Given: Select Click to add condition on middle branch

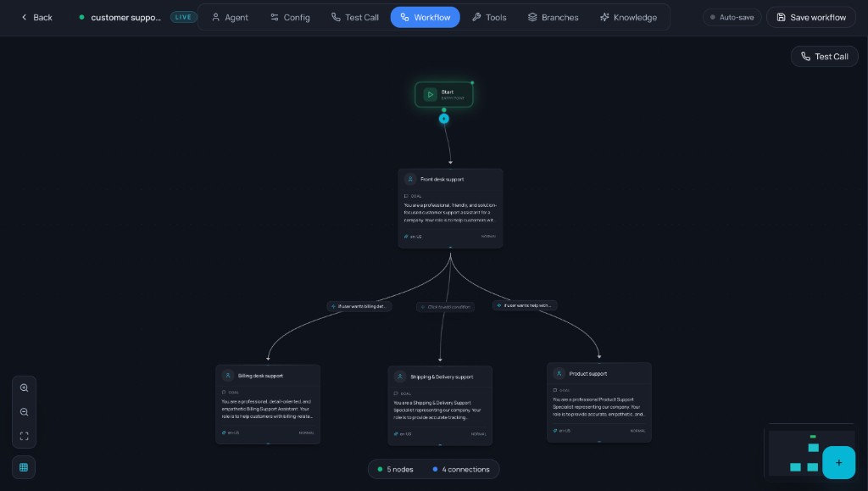Looking at the screenshot, I should pos(444,306).
